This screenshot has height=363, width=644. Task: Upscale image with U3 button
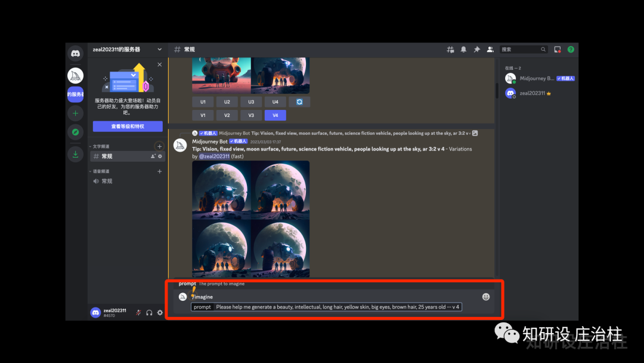tap(251, 102)
